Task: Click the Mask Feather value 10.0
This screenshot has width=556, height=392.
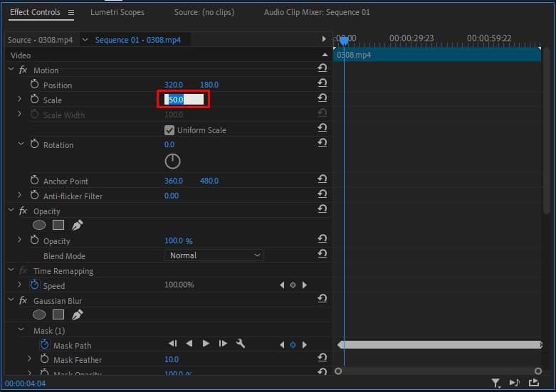Action: pos(172,359)
